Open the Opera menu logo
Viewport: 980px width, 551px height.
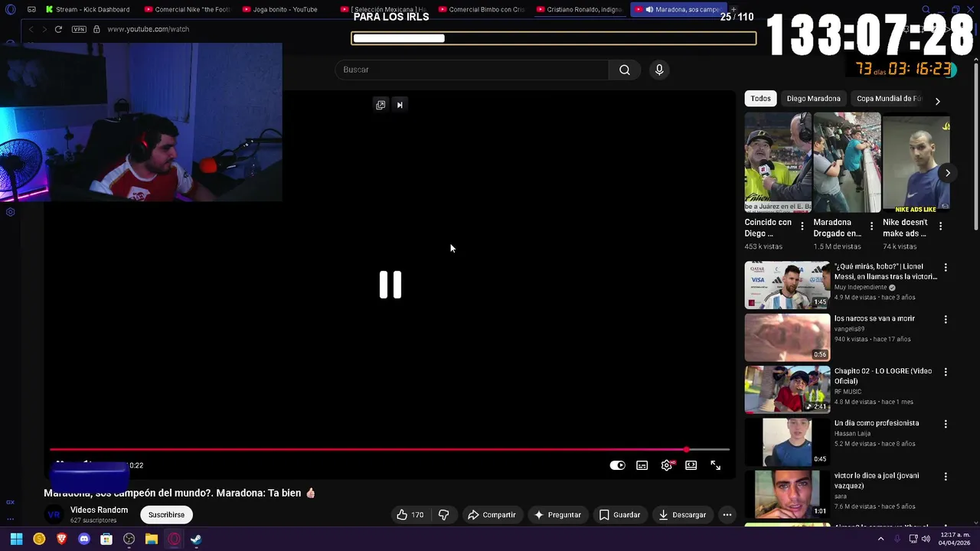pyautogui.click(x=10, y=9)
